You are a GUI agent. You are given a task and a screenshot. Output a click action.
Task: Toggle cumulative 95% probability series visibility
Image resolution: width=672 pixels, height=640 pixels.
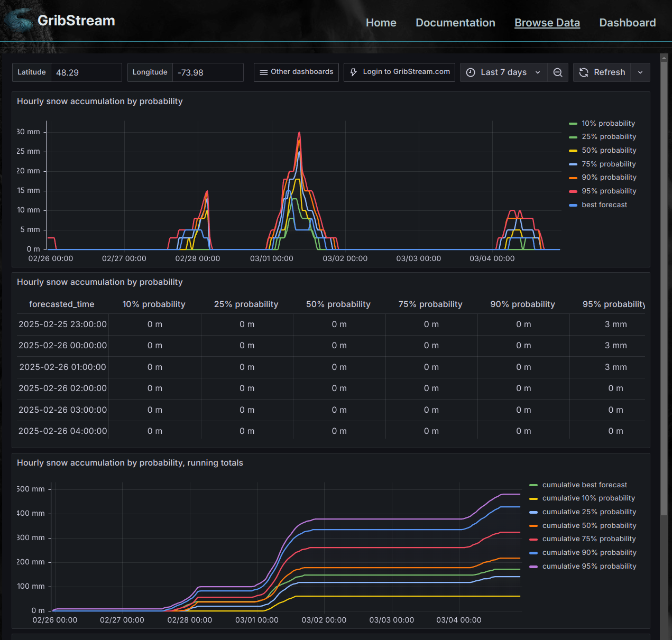pos(589,567)
